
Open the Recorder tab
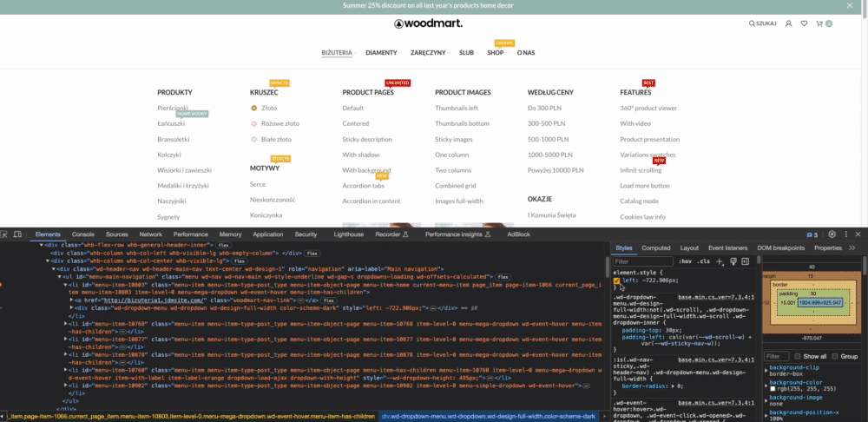391,234
